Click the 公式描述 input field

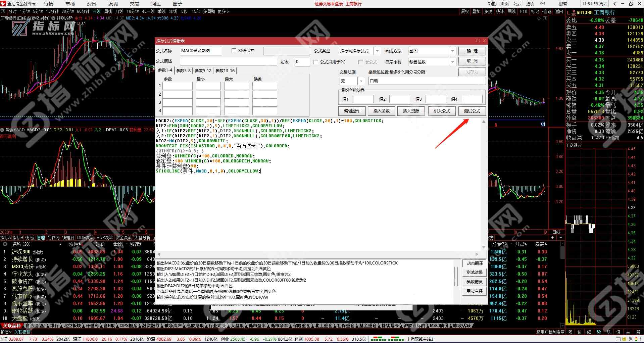tap(228, 61)
